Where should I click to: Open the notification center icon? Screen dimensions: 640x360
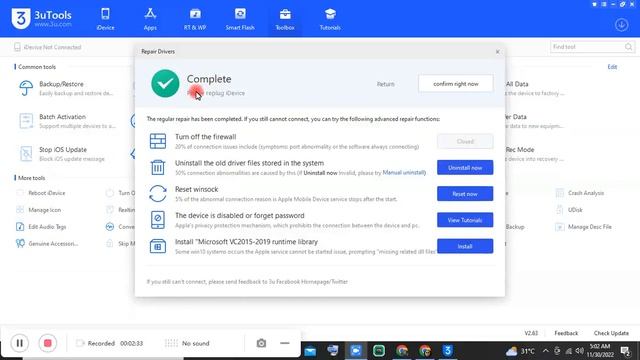point(625,351)
